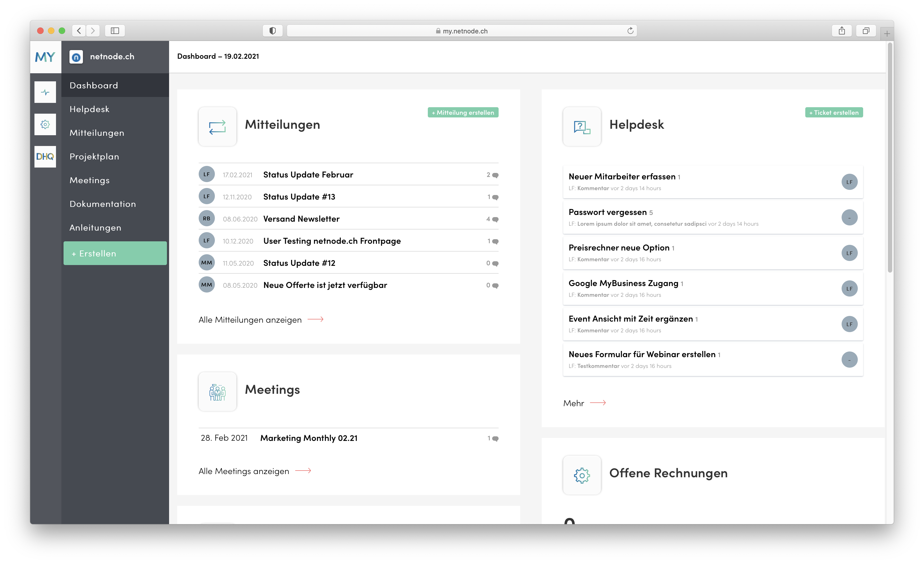Open Meetings in the sidebar menu
This screenshot has height=564, width=924.
click(x=115, y=180)
